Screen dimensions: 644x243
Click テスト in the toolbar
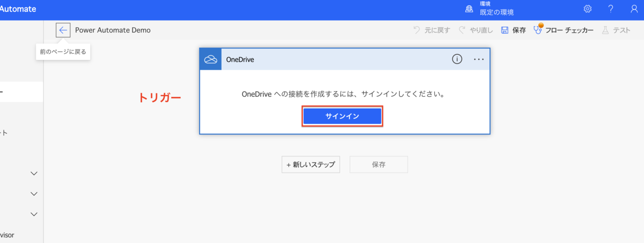coord(616,30)
